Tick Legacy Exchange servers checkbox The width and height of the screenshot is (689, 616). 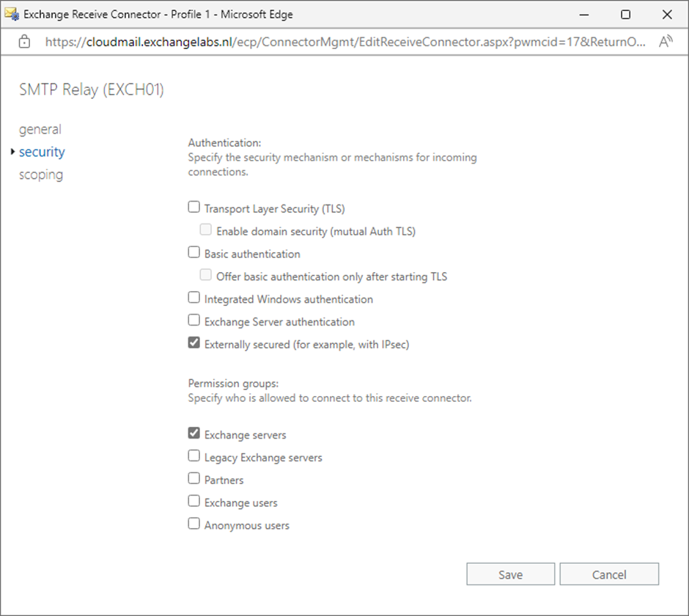tap(194, 455)
